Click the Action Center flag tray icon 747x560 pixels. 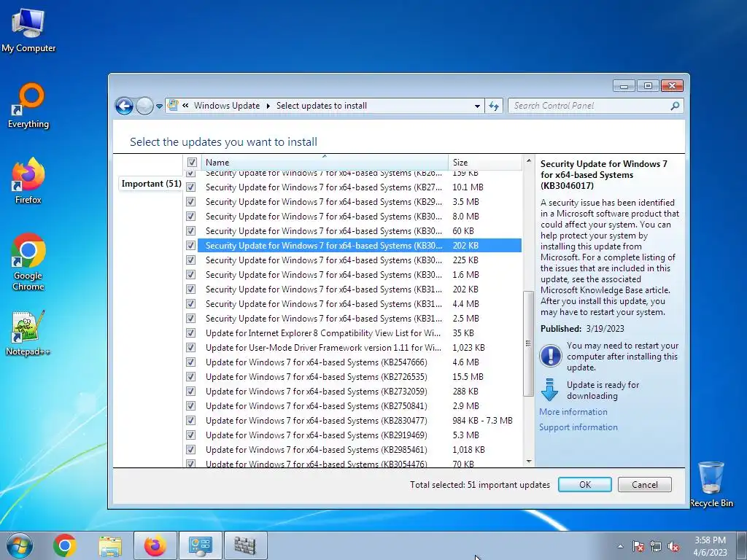(638, 546)
